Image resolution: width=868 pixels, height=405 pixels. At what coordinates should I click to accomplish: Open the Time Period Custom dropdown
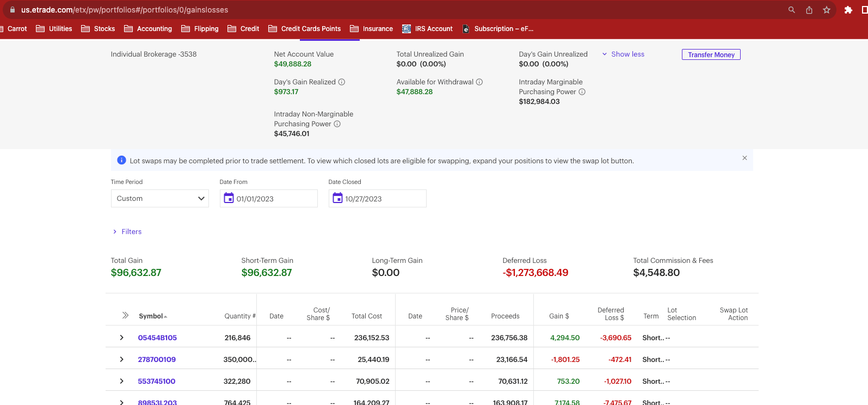159,199
